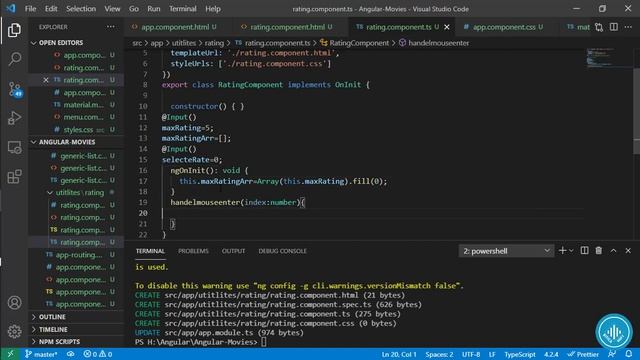Open Source Control view icon
640x360 pixels.
pyautogui.click(x=14, y=89)
